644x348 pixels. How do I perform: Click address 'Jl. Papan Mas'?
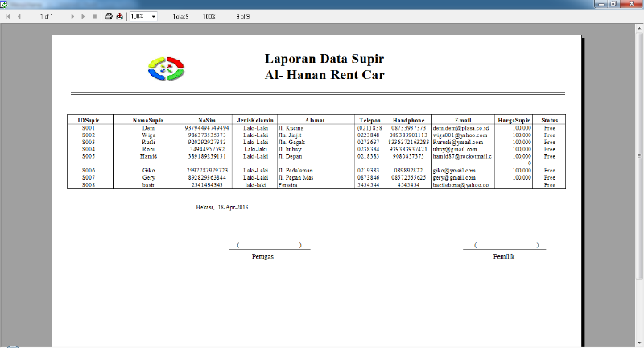295,177
